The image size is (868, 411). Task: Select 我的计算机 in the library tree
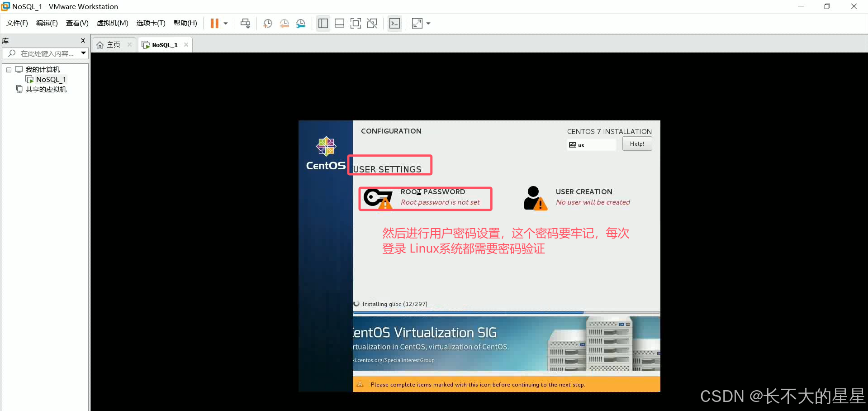[x=43, y=70]
